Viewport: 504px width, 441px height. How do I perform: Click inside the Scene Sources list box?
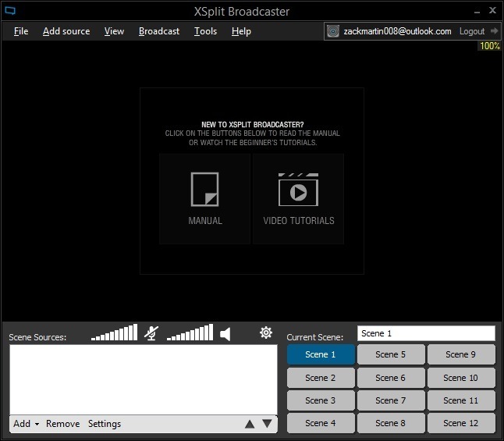[x=144, y=379]
